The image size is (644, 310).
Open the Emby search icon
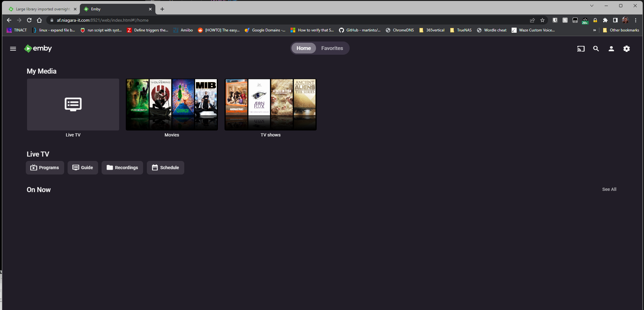596,49
